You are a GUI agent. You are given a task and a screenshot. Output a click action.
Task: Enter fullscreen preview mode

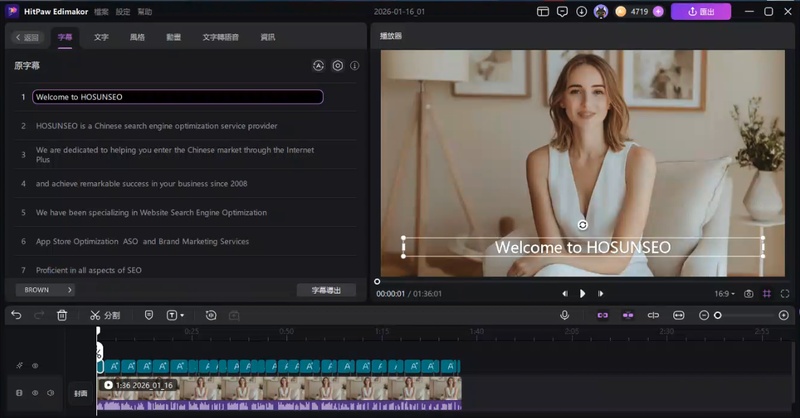[x=786, y=294]
